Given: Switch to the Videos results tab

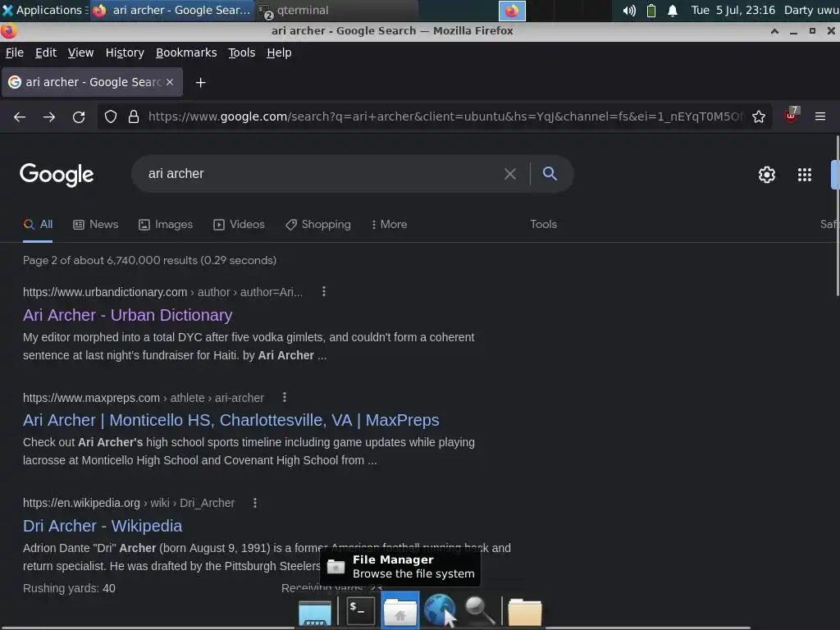Looking at the screenshot, I should coord(239,225).
